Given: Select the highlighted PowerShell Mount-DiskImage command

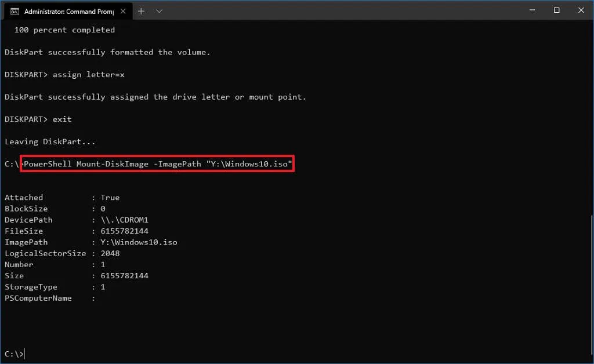Looking at the screenshot, I should 155,163.
